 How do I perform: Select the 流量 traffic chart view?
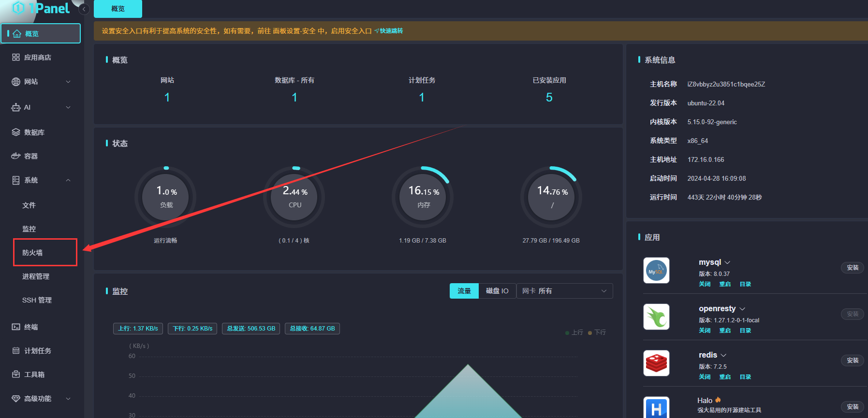pyautogui.click(x=464, y=291)
